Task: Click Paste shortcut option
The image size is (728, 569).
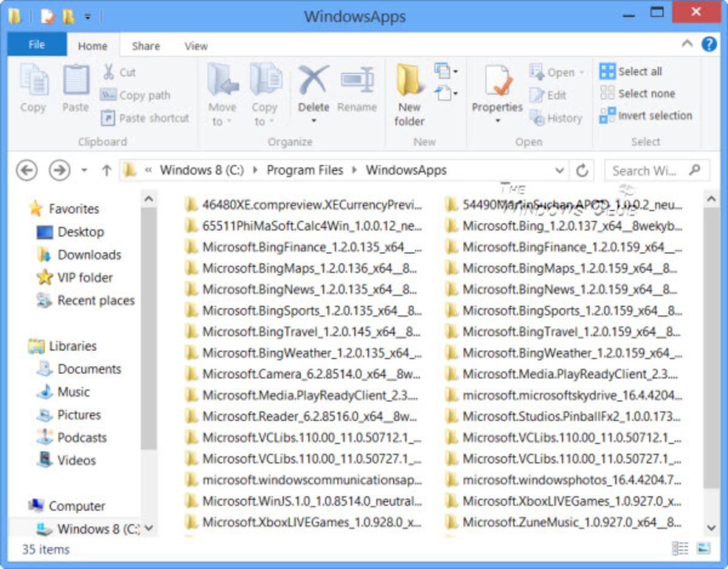Action: [145, 118]
